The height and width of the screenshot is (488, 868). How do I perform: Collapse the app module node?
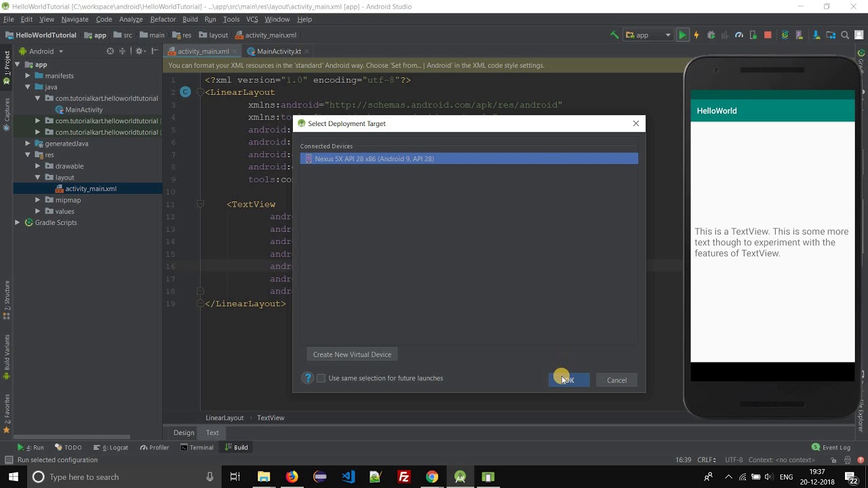[18, 64]
